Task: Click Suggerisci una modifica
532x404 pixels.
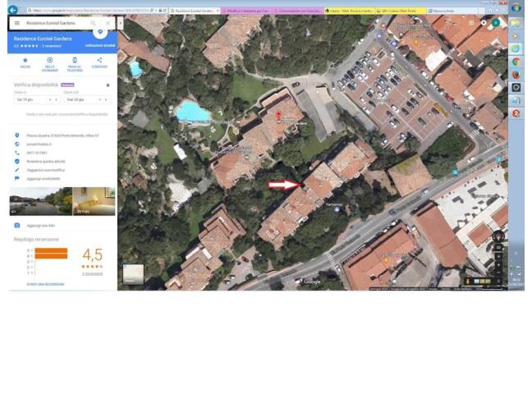Action: (46, 170)
